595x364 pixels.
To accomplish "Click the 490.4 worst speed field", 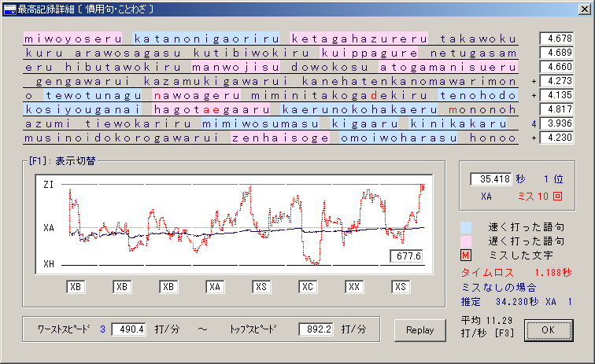I will point(128,329).
